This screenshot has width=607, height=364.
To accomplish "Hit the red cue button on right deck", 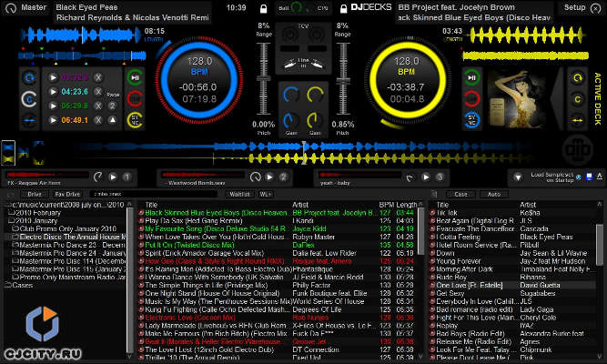I will point(471,98).
